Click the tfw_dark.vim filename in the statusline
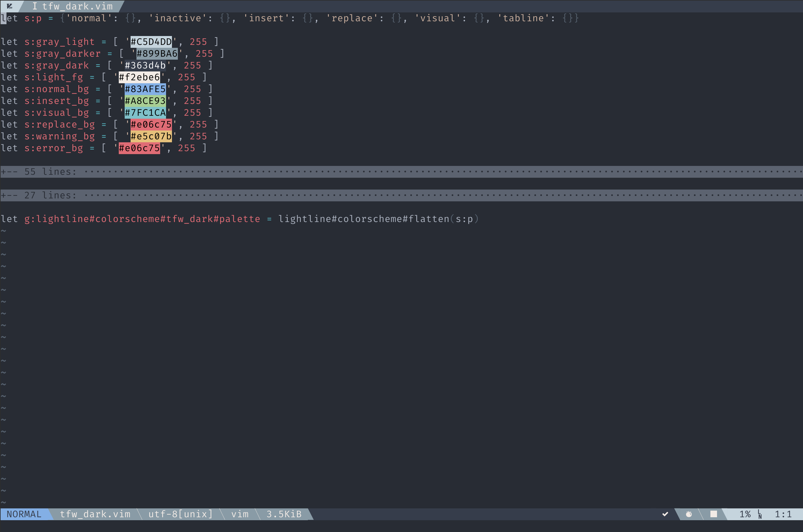Image resolution: width=803 pixels, height=532 pixels. click(x=95, y=514)
